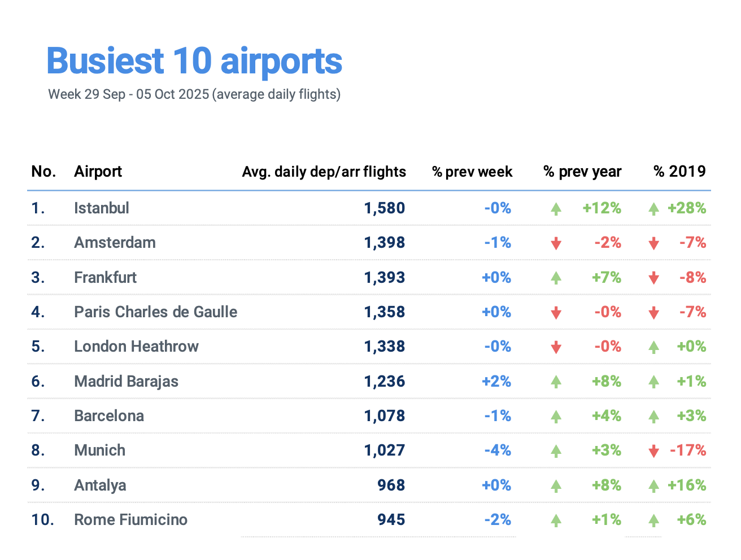
Task: Click London Heathrow's green arrow in 2019 column
Action: click(x=653, y=347)
